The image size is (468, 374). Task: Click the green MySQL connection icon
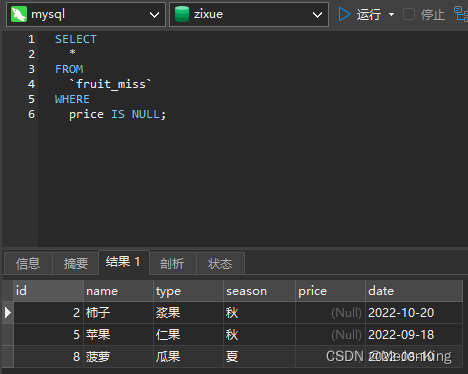pos(19,15)
